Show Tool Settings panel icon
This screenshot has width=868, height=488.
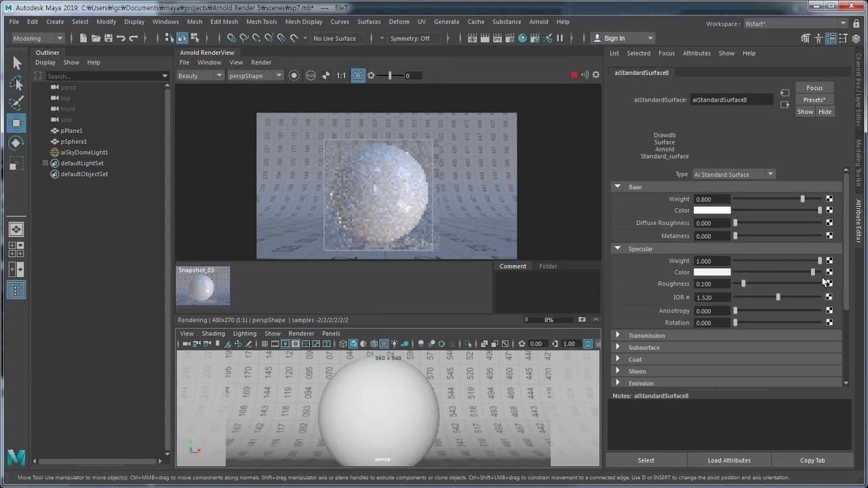844,39
